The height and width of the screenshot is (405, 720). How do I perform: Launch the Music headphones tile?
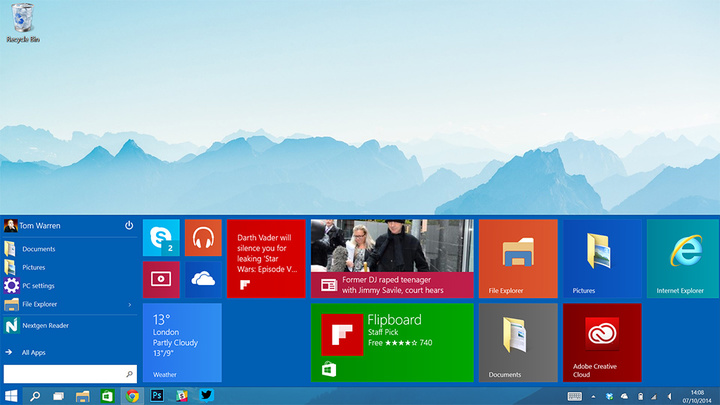(203, 238)
